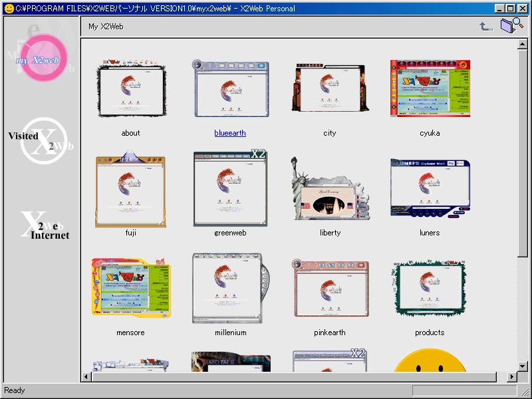This screenshot has height=399, width=532.
Task: Open the my X2web sidebar section
Action: point(43,58)
